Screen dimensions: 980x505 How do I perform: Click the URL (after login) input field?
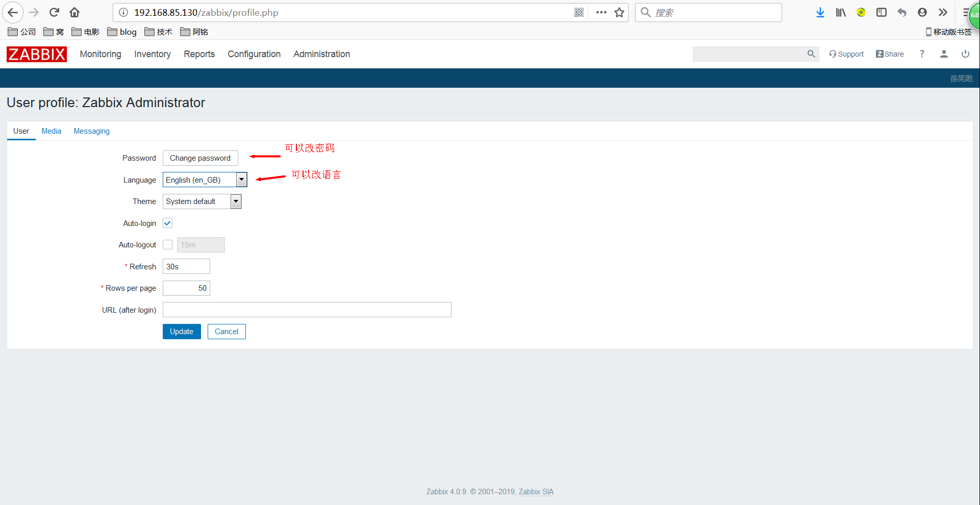click(306, 310)
